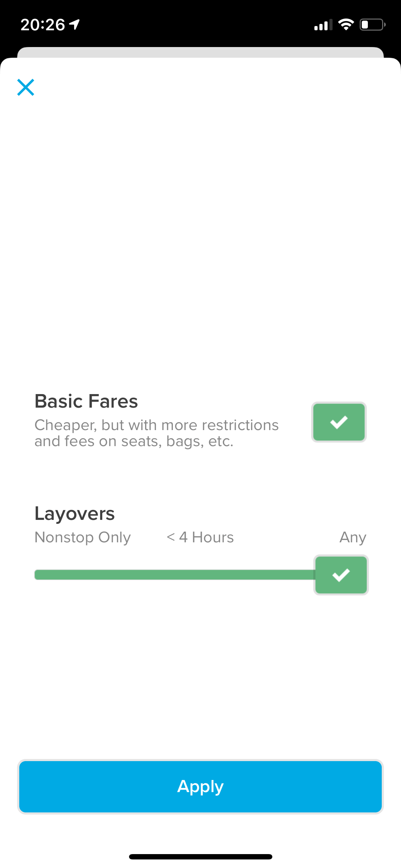401x868 pixels.
Task: Toggle the Basic Fares checkbox
Action: [339, 422]
